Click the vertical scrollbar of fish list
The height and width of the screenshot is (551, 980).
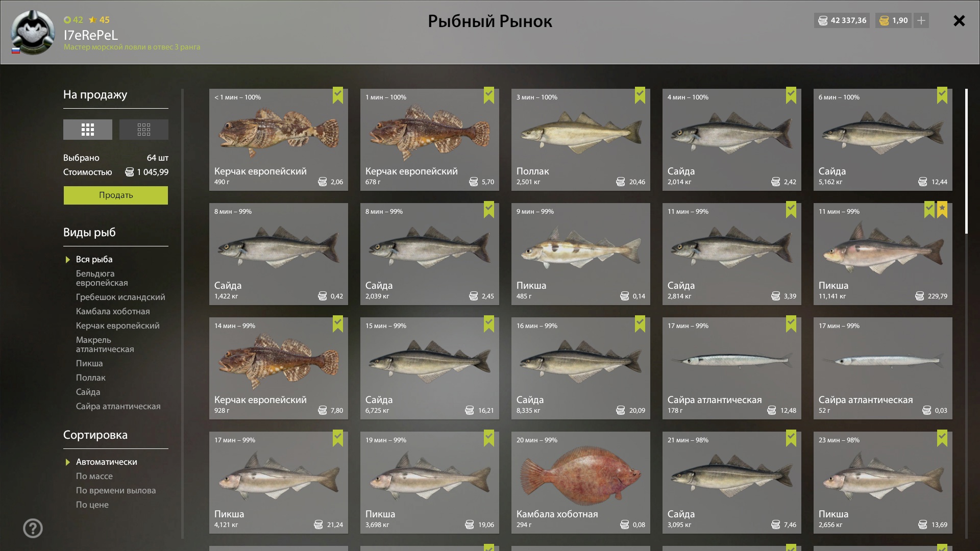tap(966, 161)
